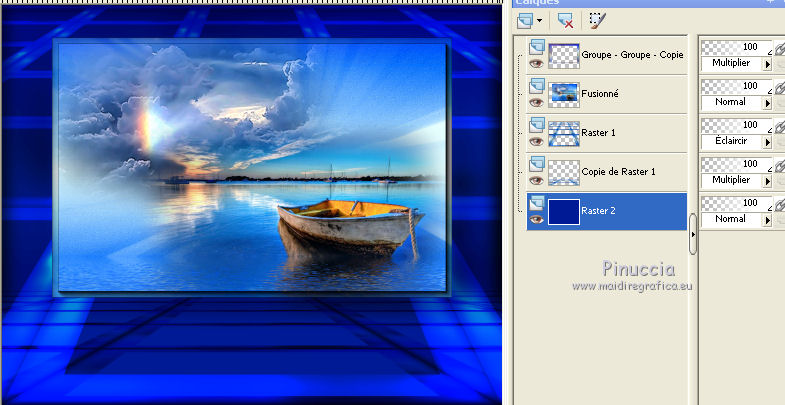
Task: Click the palette splitter handle arrow
Action: click(693, 234)
